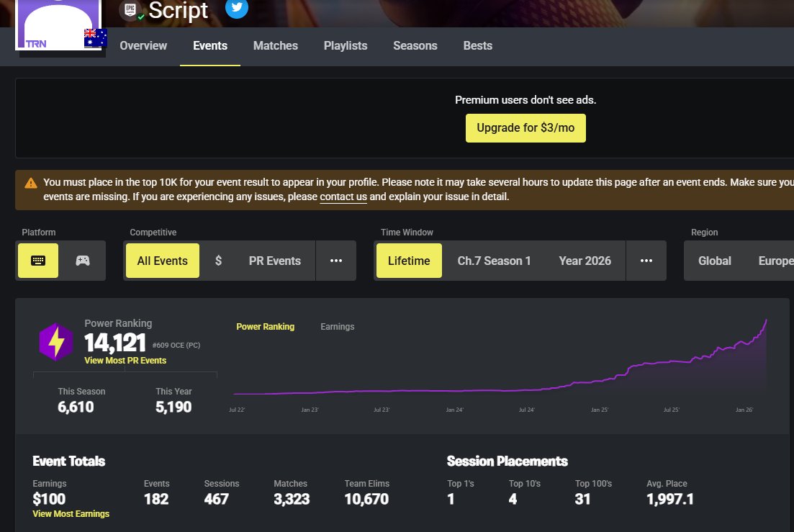Follow the contact us link

coord(343,197)
